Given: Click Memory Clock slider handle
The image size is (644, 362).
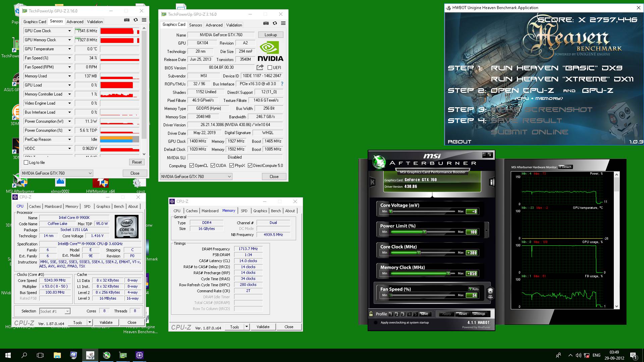Looking at the screenshot, I should (x=448, y=274).
